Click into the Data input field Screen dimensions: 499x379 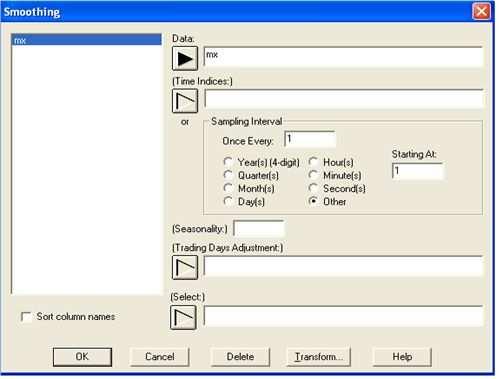[x=343, y=57]
